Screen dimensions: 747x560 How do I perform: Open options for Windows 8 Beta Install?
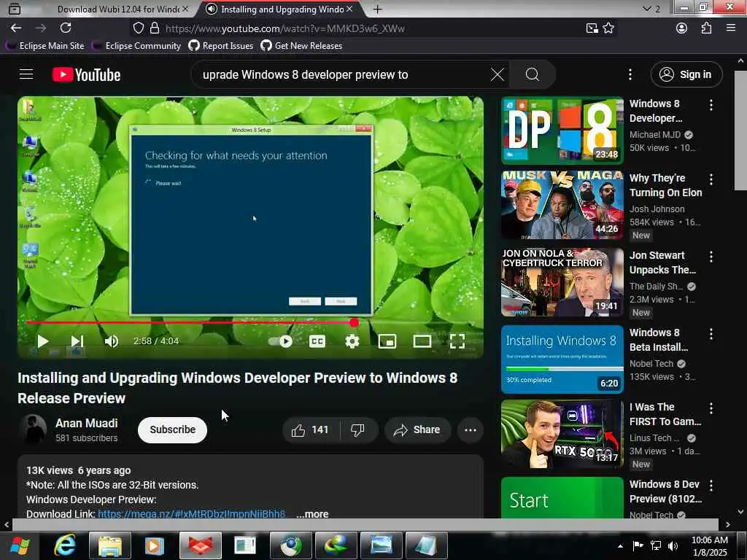(711, 334)
